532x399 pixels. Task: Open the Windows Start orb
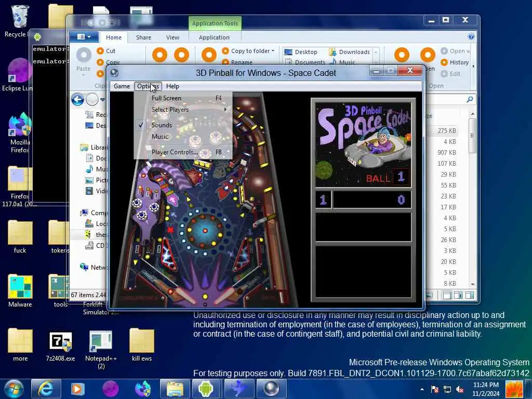pyautogui.click(x=14, y=389)
